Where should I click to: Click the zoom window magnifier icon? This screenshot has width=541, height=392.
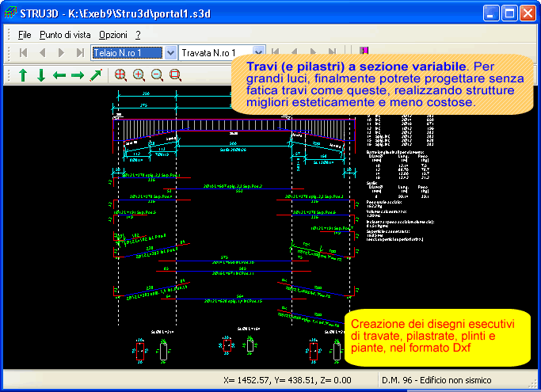(175, 75)
